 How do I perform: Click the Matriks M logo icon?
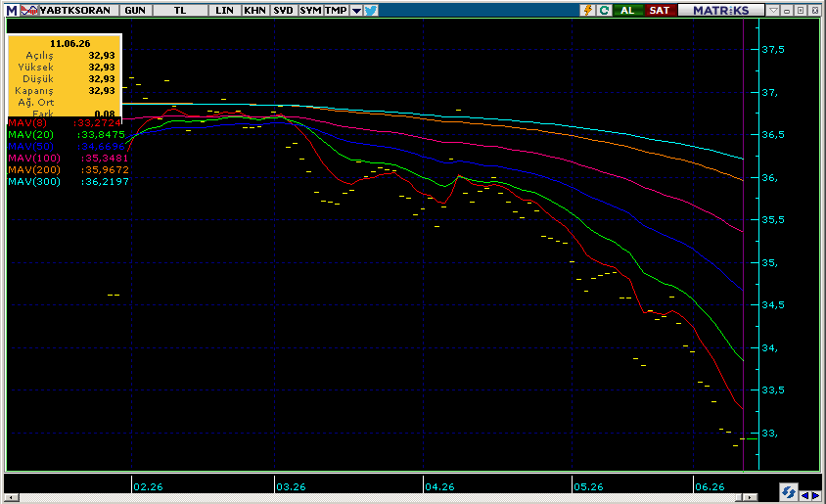(12, 10)
